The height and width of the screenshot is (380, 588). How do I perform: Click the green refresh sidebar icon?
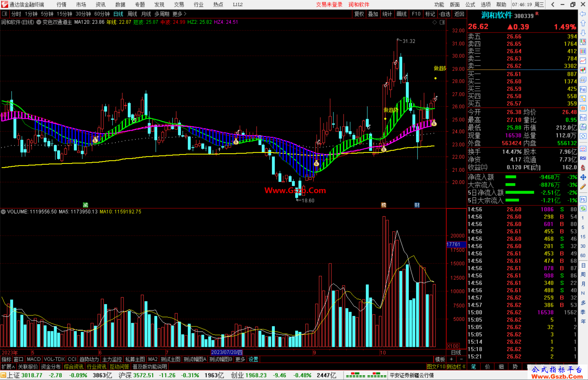[583, 209]
